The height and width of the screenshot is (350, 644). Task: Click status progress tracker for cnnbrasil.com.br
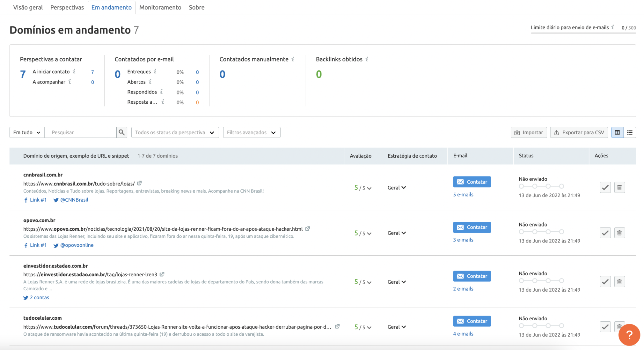click(541, 186)
